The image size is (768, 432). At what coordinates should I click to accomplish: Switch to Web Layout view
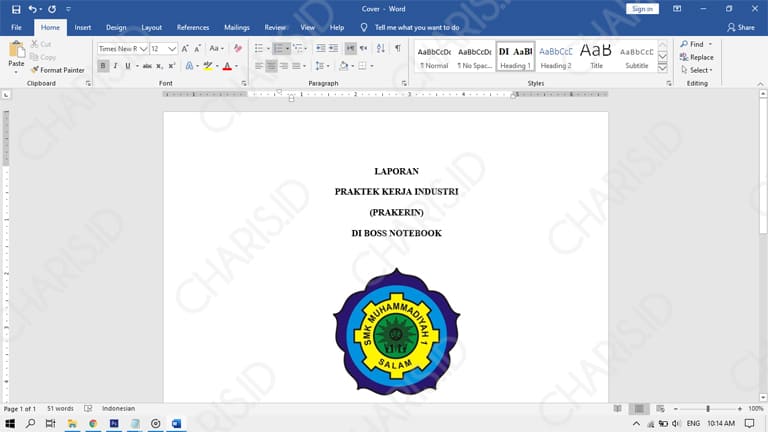tap(660, 408)
